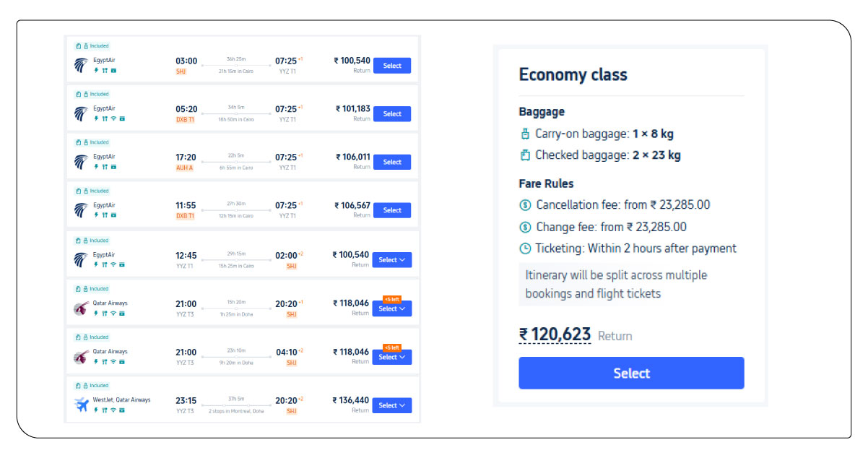Click power icon on the 03:00 EgyptAir flight
Viewport: 868px width, 458px height.
click(x=96, y=70)
